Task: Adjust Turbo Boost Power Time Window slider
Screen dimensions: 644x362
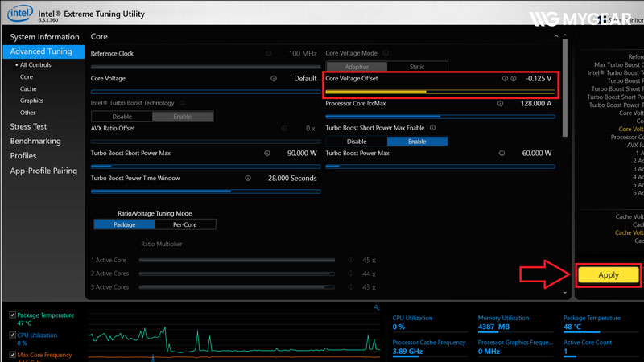Action: point(206,191)
